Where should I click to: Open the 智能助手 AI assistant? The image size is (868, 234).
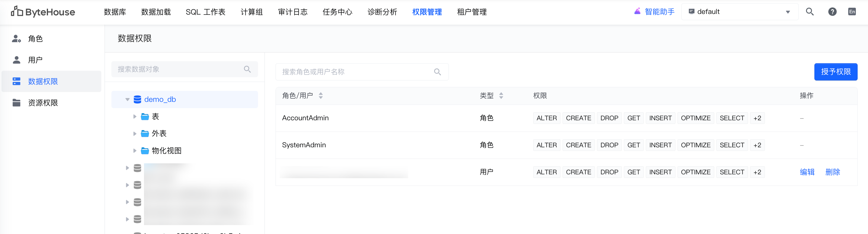point(654,12)
